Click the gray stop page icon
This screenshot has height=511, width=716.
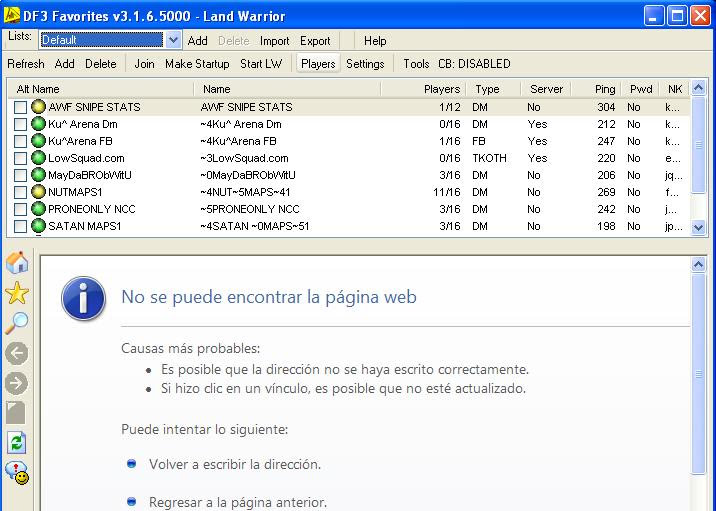(x=16, y=413)
